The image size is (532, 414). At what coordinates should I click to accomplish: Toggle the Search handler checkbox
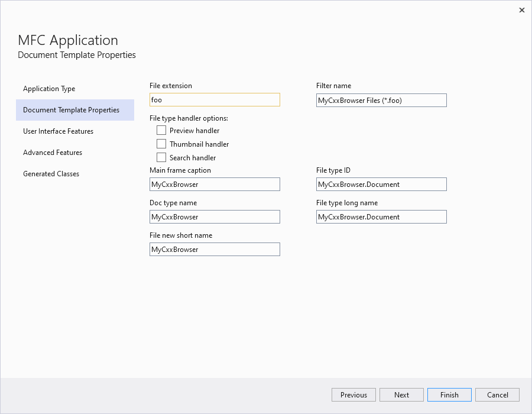click(x=161, y=157)
